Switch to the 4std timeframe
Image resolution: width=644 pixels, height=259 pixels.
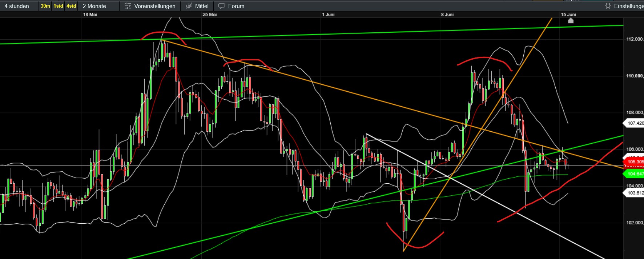[71, 6]
